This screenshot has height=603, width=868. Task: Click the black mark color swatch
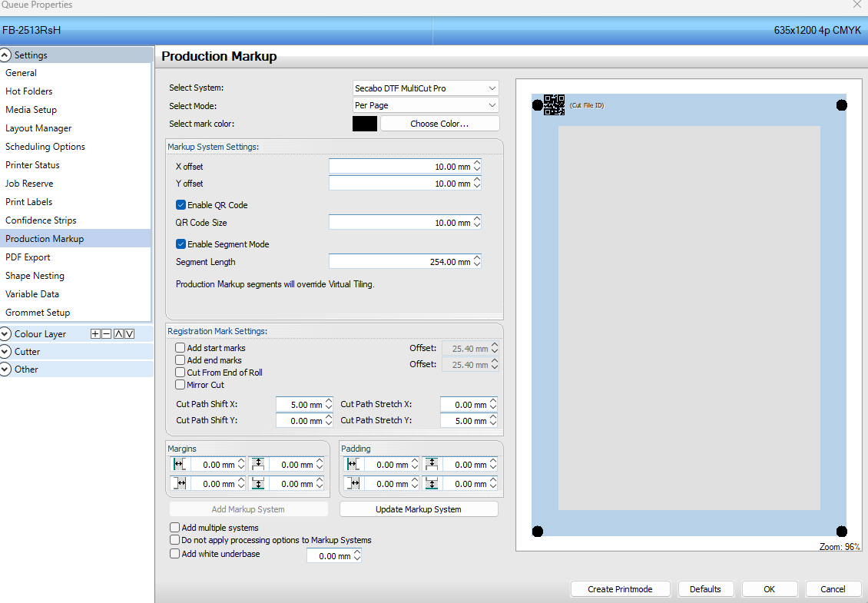coord(364,123)
